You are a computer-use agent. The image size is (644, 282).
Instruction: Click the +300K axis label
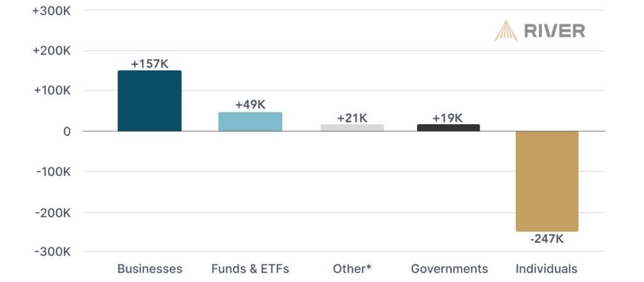click(52, 11)
